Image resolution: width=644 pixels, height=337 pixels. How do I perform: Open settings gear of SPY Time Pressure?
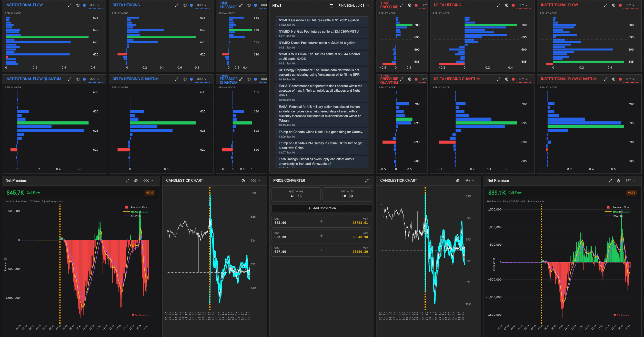(x=410, y=5)
